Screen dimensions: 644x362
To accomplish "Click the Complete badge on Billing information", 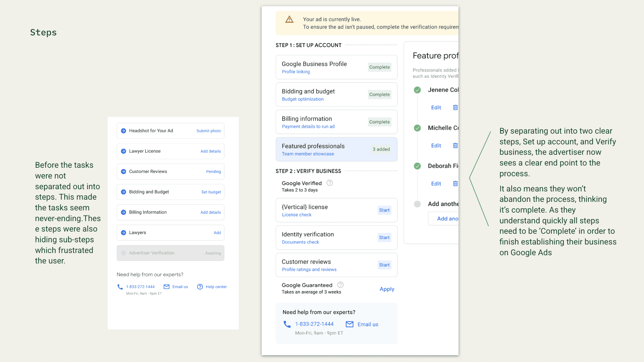I will (380, 122).
